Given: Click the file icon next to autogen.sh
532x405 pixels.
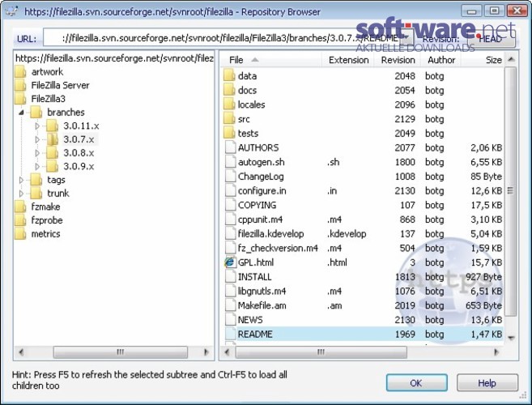Looking at the screenshot, I should click(231, 162).
